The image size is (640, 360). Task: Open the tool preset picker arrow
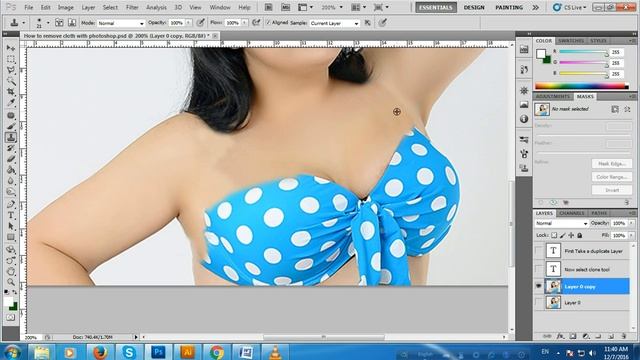tap(24, 23)
